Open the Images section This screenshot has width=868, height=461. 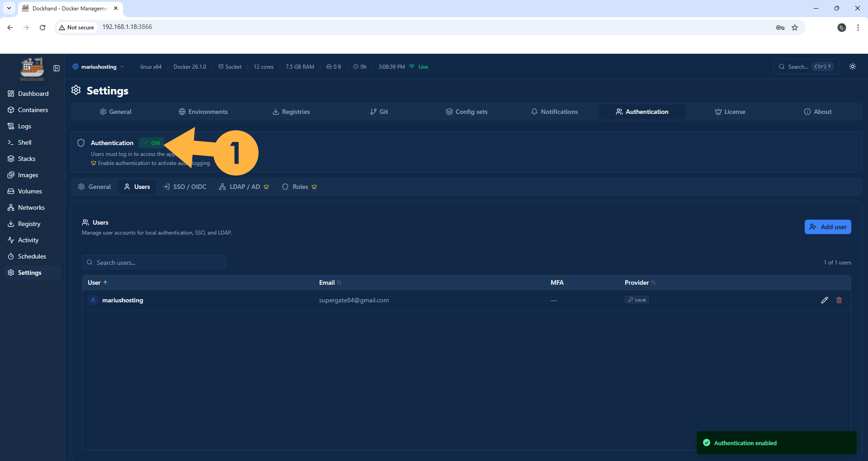click(28, 175)
